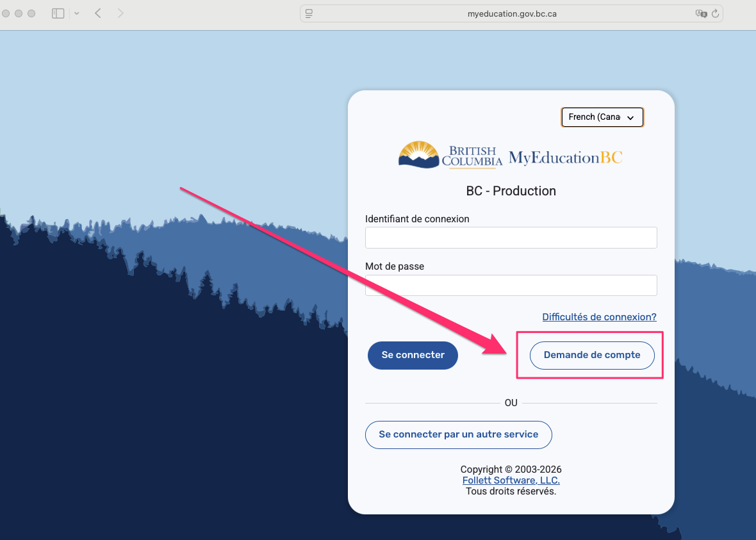The height and width of the screenshot is (540, 756).
Task: Open the Difficultés de connexion? link
Action: click(599, 317)
